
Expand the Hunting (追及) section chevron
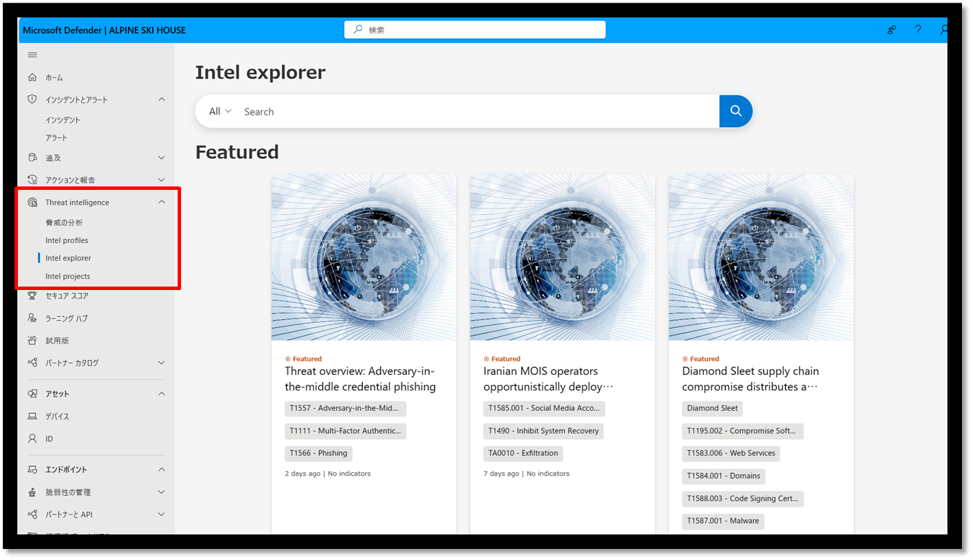click(x=162, y=157)
